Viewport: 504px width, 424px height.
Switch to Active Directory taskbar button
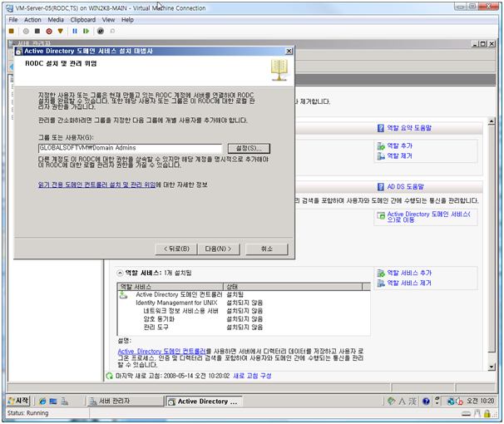pos(204,402)
